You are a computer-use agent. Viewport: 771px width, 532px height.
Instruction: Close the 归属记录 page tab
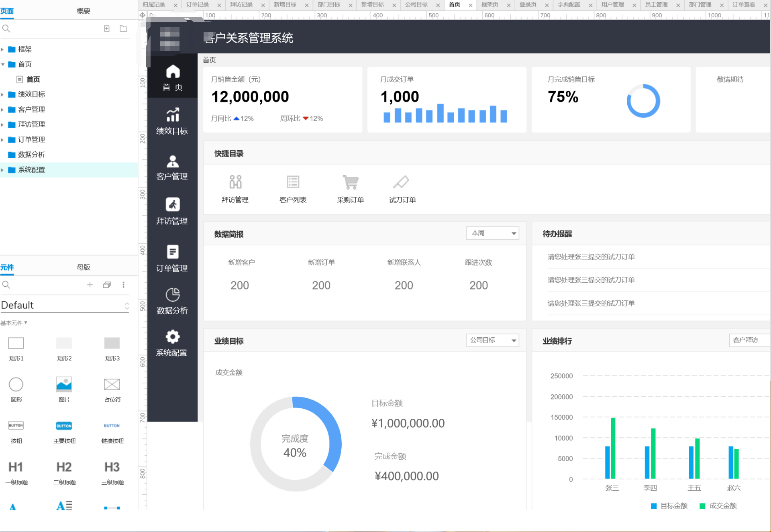(175, 5)
